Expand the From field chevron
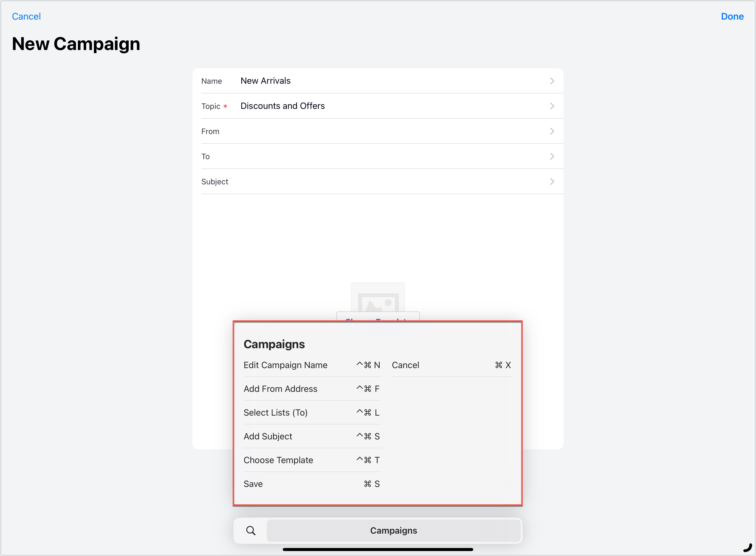The height and width of the screenshot is (556, 756). pos(552,131)
